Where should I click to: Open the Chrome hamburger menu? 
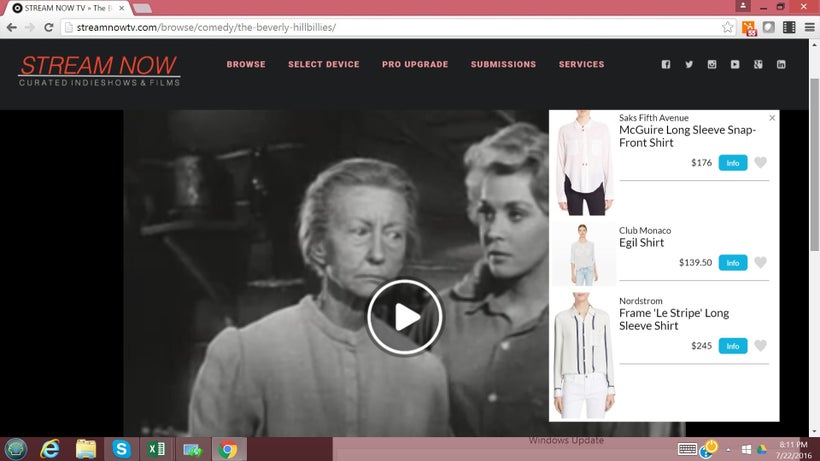(810, 27)
